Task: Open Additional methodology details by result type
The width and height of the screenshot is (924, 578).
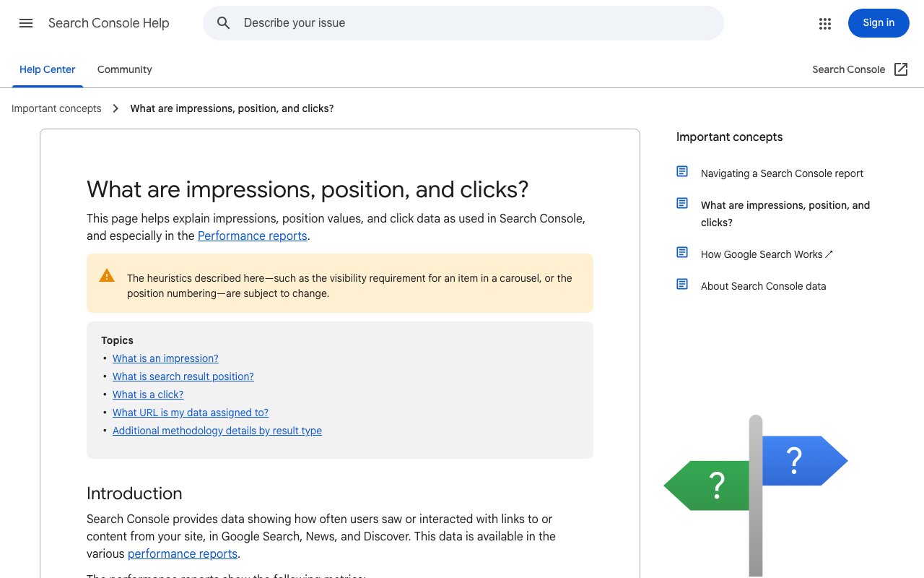Action: 217,431
